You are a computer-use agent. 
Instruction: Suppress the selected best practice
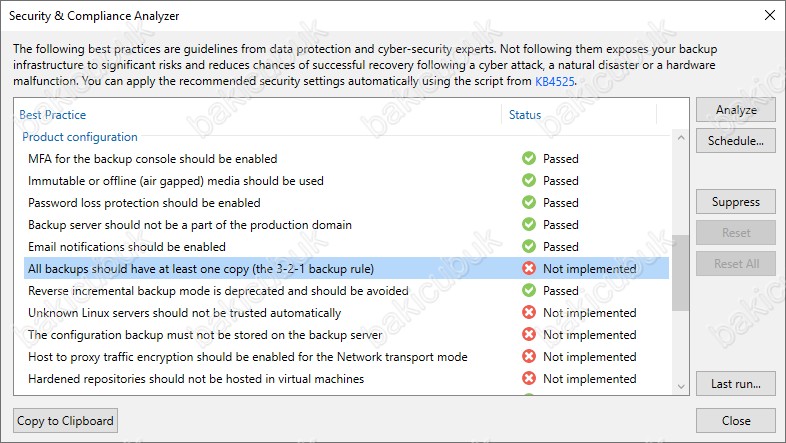(x=735, y=202)
